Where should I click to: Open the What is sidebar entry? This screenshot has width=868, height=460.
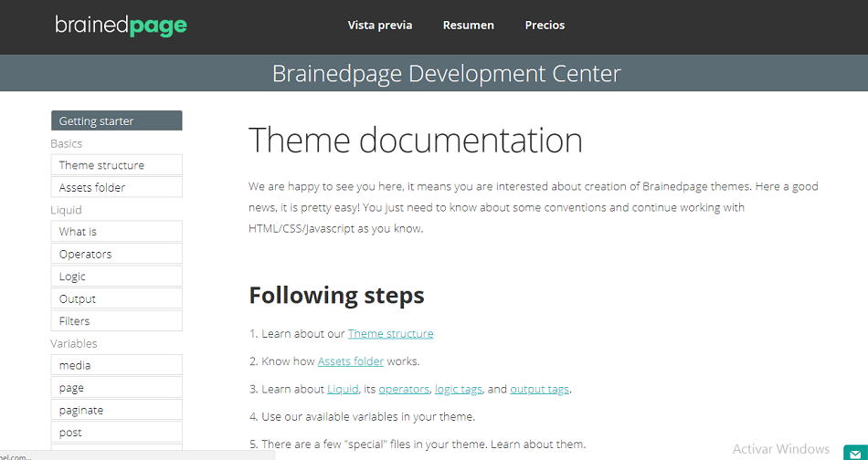point(116,232)
